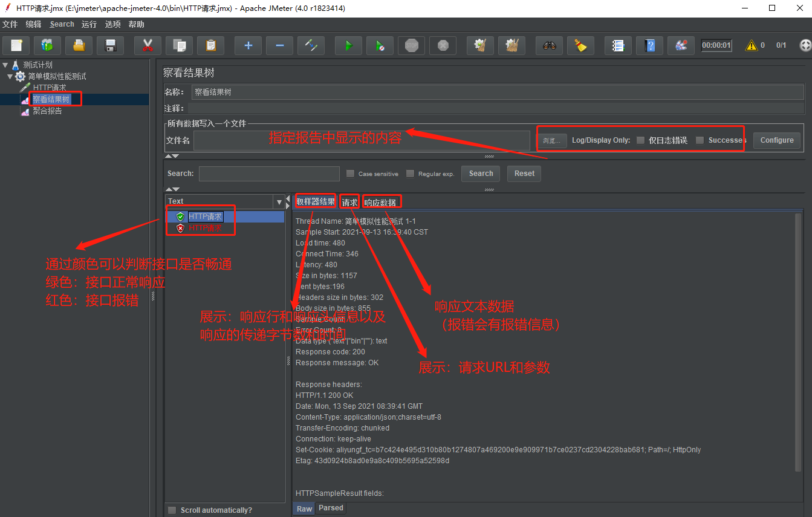Enable the Regular exp. checkbox
The width and height of the screenshot is (812, 517).
410,174
